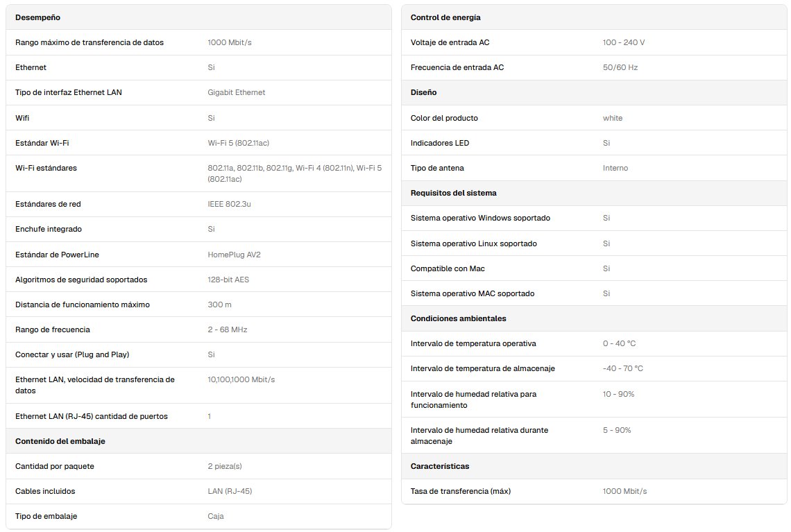Select the Voltaje de entrada AC row label
791x532 pixels.
450,43
